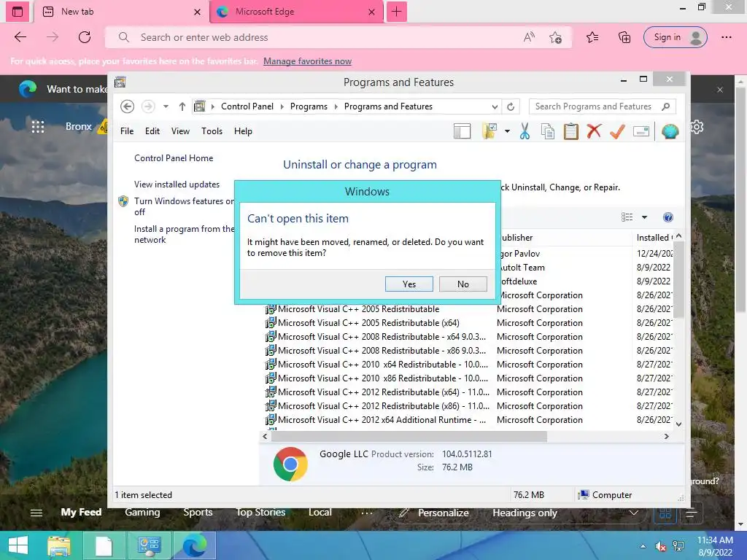Open the View menu
The height and width of the screenshot is (560, 747).
[x=181, y=131]
